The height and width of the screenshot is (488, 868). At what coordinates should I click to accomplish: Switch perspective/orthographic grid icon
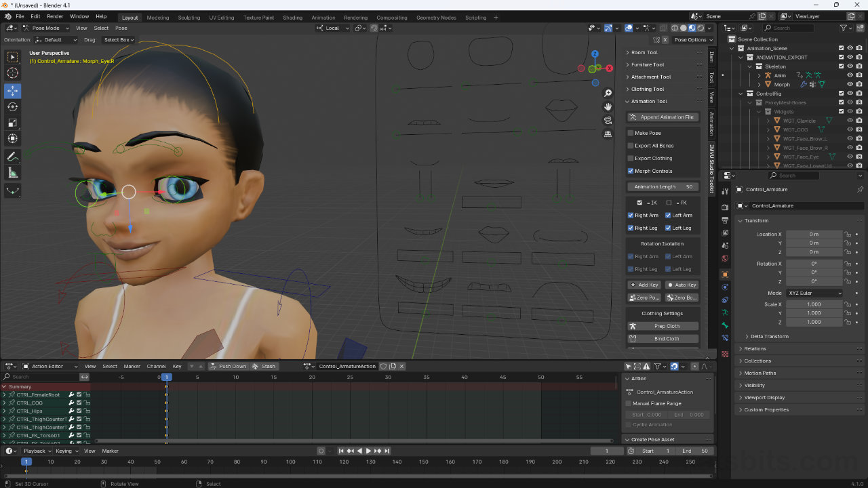point(608,134)
